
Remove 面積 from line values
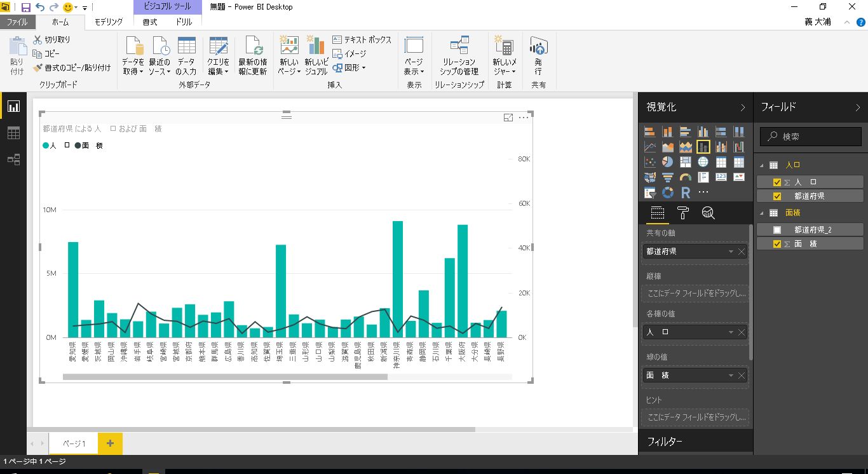(742, 376)
